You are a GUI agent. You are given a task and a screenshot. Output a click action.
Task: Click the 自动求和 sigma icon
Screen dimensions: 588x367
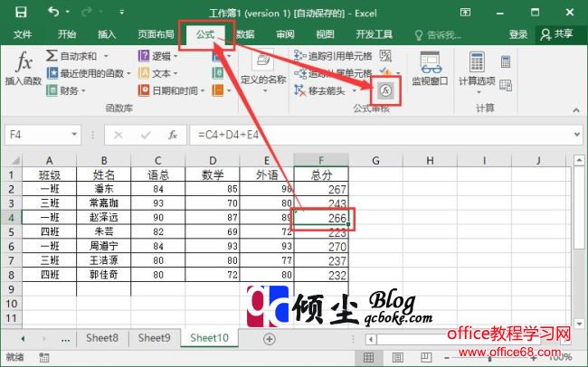pos(52,56)
